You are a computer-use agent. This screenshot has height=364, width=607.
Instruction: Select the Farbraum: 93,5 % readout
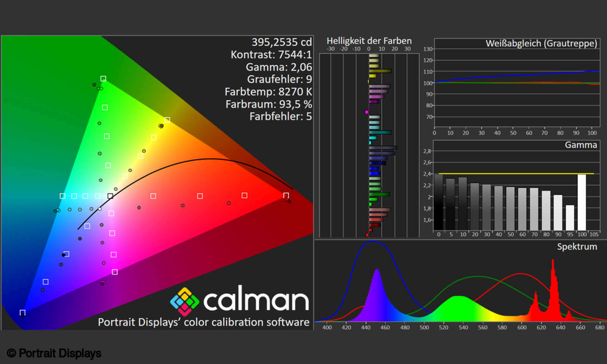click(268, 104)
